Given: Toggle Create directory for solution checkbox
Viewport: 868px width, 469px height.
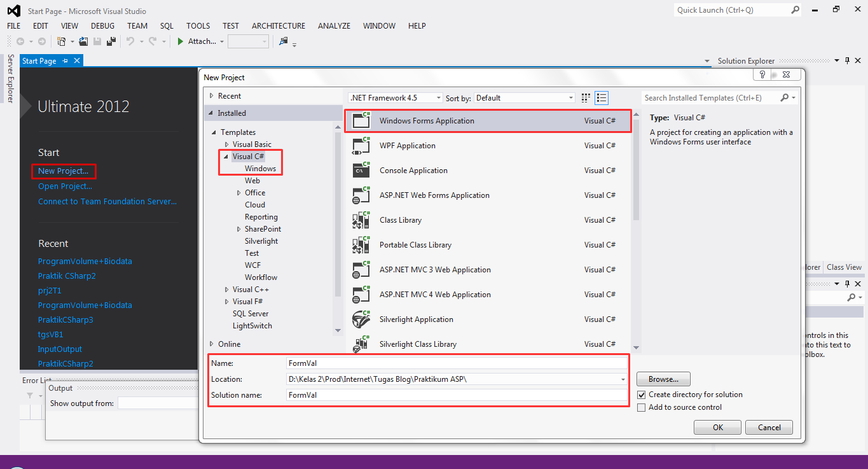Looking at the screenshot, I should coord(641,395).
